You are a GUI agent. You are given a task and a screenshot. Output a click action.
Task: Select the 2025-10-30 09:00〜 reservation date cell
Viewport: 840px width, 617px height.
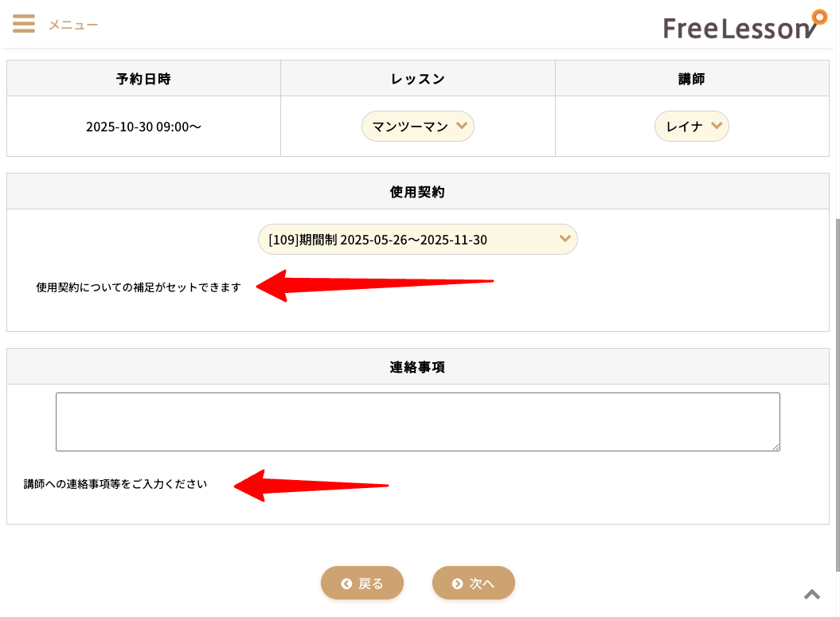[x=143, y=126]
